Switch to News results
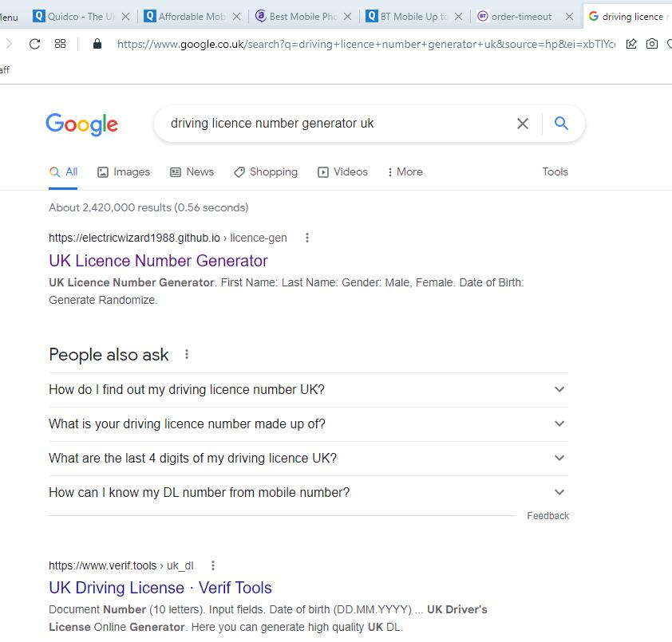 click(x=192, y=172)
